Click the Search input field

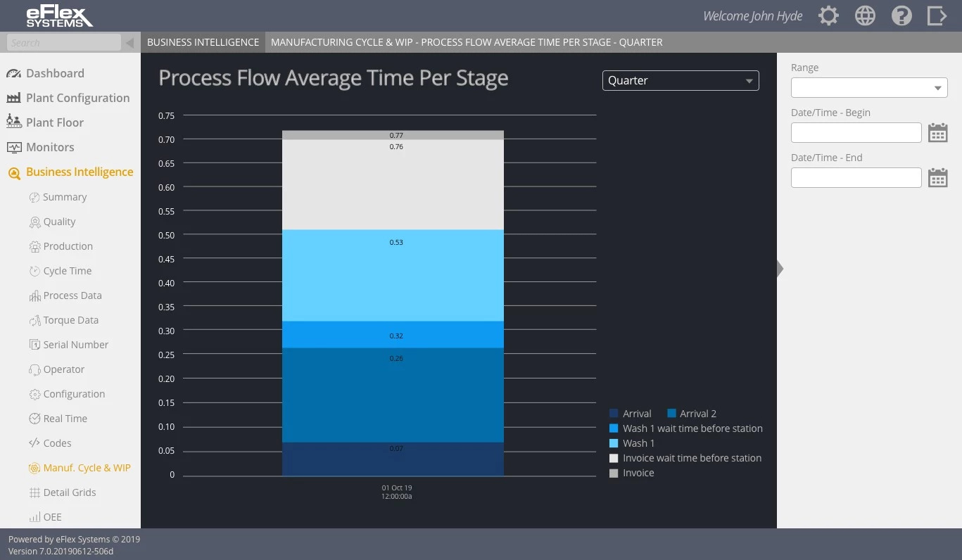[x=63, y=42]
